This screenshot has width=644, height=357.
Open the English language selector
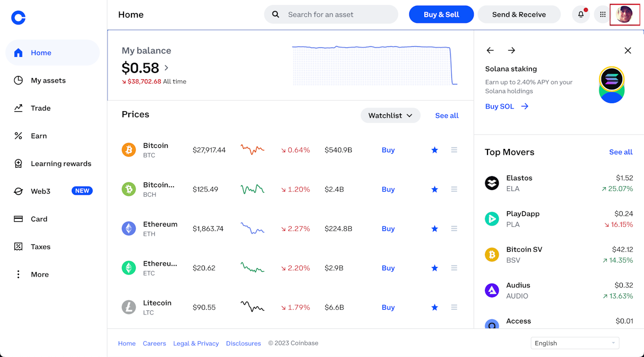click(x=575, y=343)
